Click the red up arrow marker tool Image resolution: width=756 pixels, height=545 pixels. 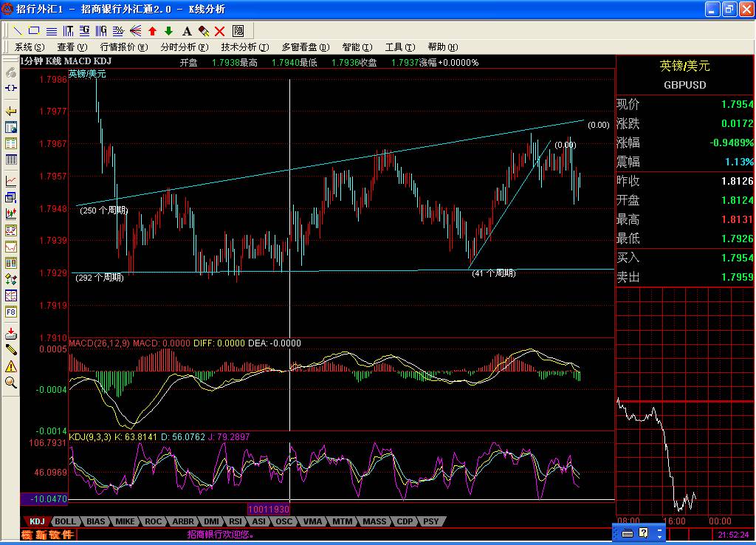(152, 31)
